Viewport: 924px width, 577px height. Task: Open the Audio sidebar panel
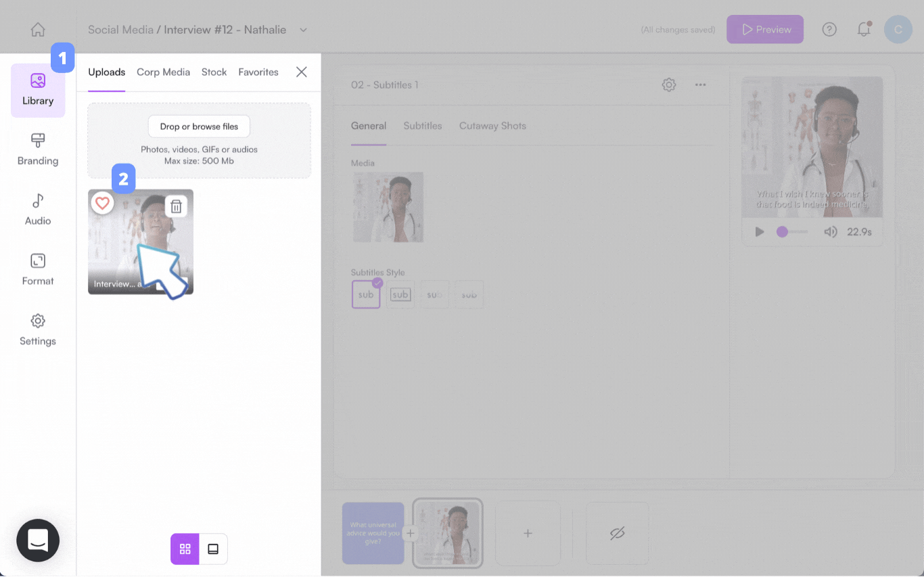(38, 210)
